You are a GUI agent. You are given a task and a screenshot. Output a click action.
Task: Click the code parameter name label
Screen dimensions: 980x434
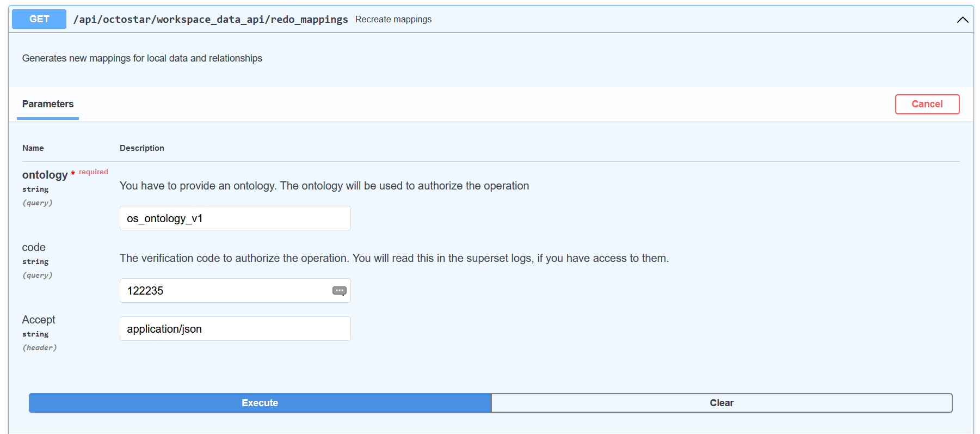point(34,247)
